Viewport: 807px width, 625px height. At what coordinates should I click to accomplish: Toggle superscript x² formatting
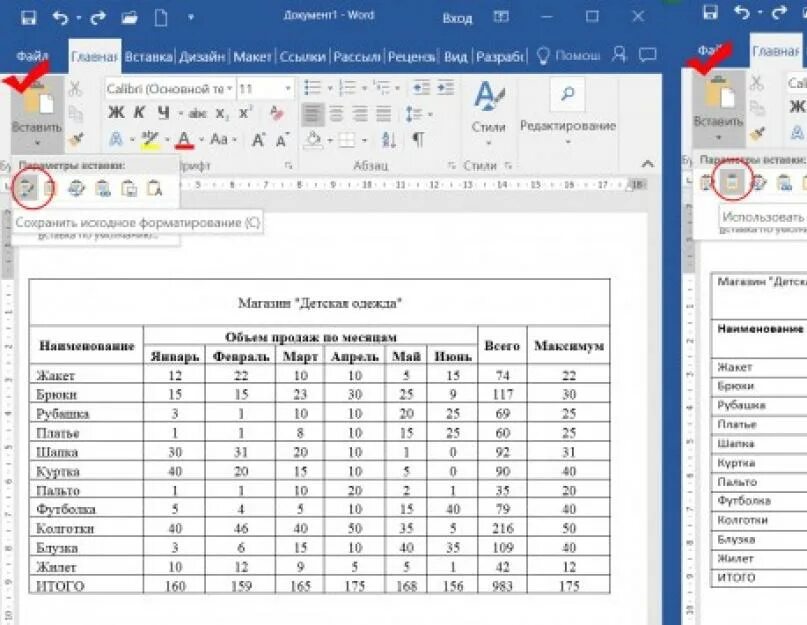(x=245, y=113)
